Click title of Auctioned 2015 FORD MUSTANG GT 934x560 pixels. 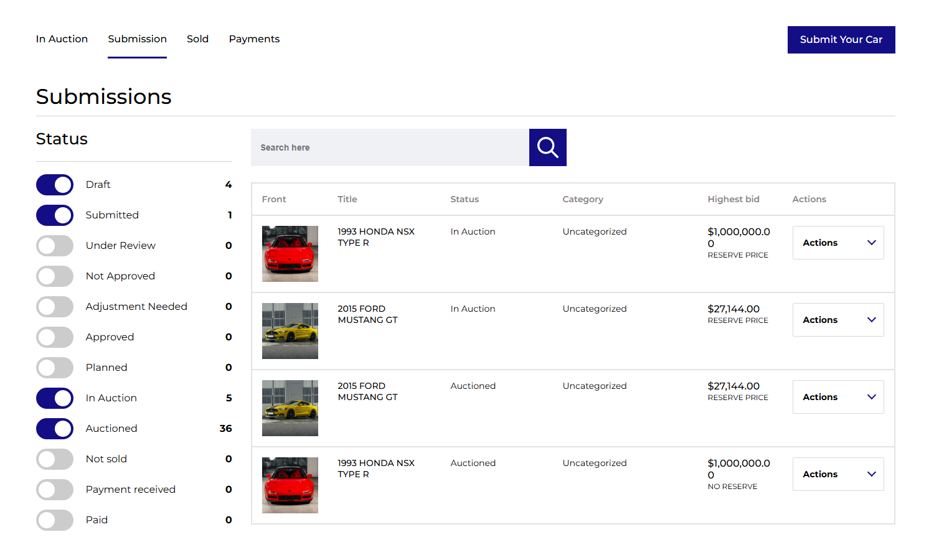368,391
